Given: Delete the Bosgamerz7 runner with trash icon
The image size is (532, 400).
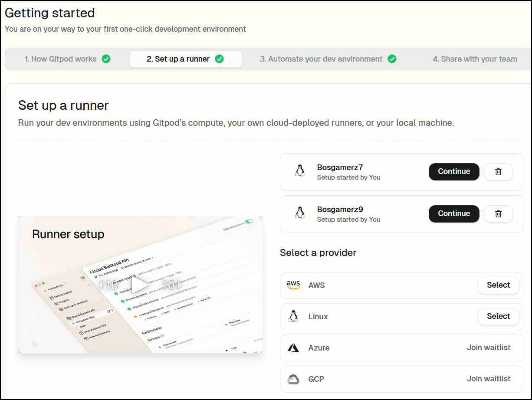Looking at the screenshot, I should click(498, 172).
